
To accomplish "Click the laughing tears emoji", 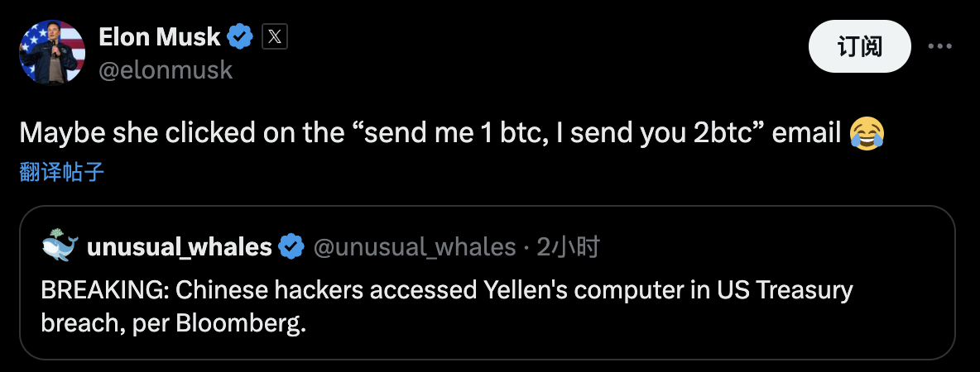I will click(867, 133).
